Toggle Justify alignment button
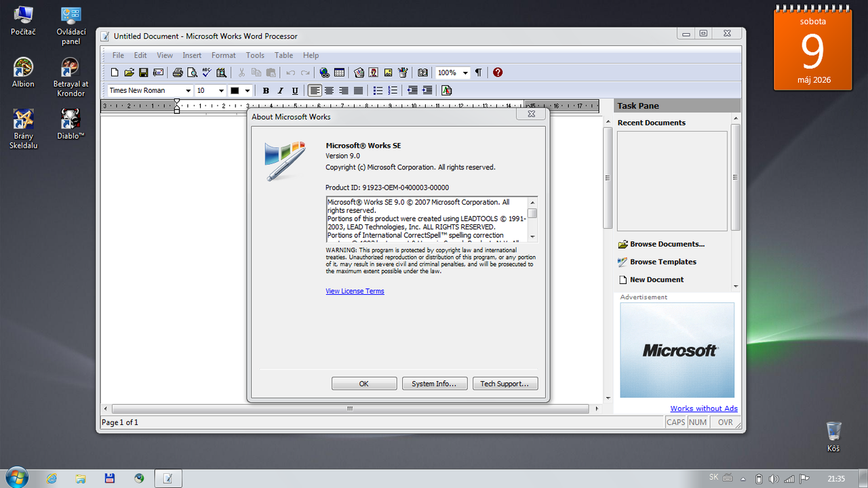Image resolution: width=868 pixels, height=488 pixels. click(x=358, y=90)
